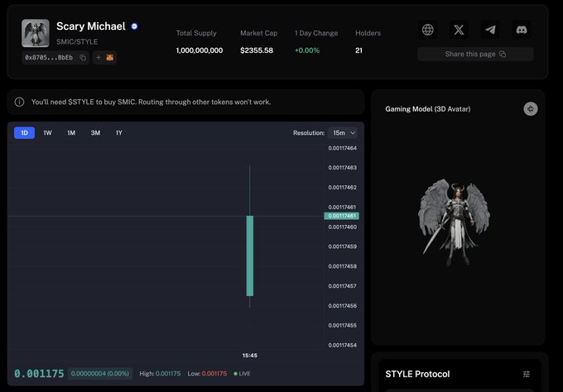The width and height of the screenshot is (563, 392).
Task: Click the verified badge next to Scary Michael
Action: point(134,26)
